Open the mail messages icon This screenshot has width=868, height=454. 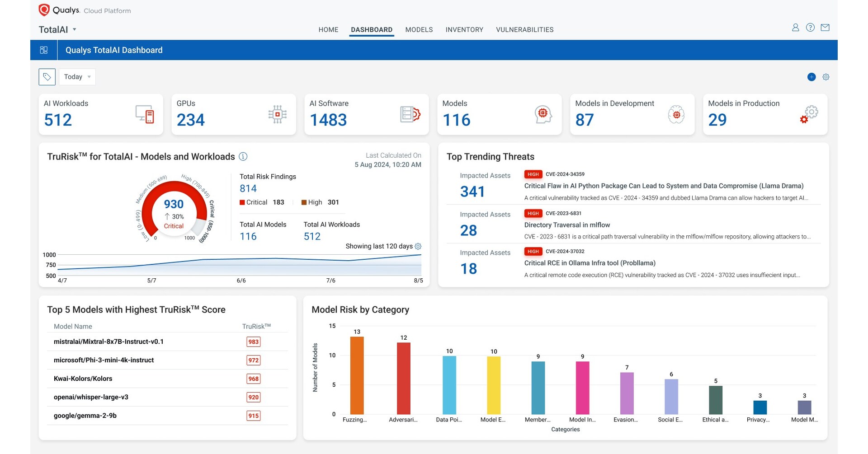[825, 28]
